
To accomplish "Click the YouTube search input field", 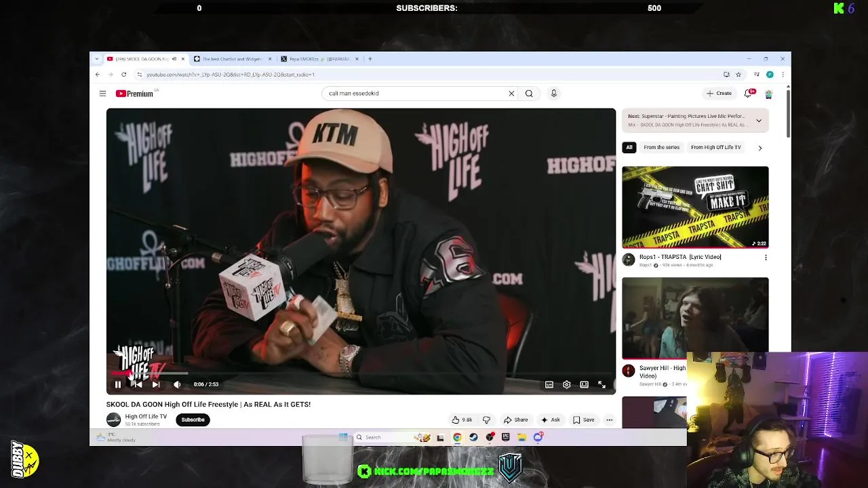I will pos(414,94).
